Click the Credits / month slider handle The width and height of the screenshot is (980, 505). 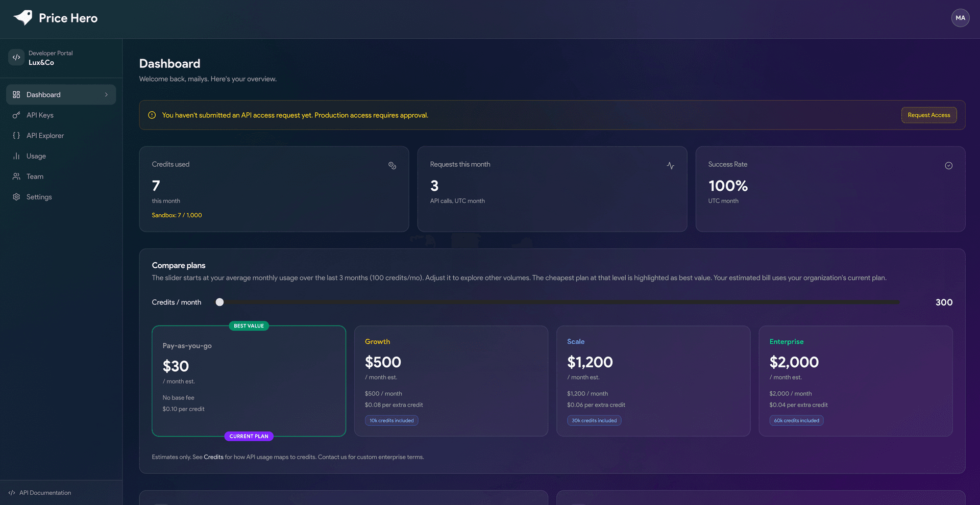click(x=219, y=302)
